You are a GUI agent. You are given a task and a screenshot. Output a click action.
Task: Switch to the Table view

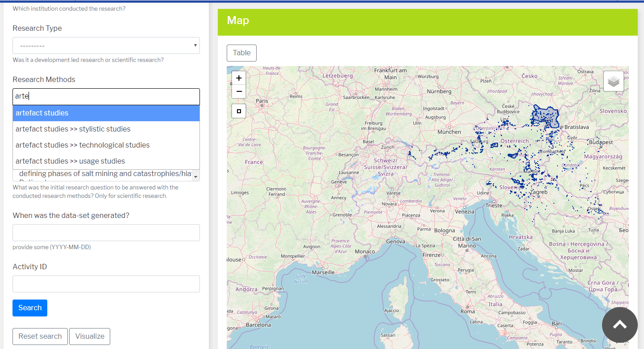pyautogui.click(x=241, y=53)
